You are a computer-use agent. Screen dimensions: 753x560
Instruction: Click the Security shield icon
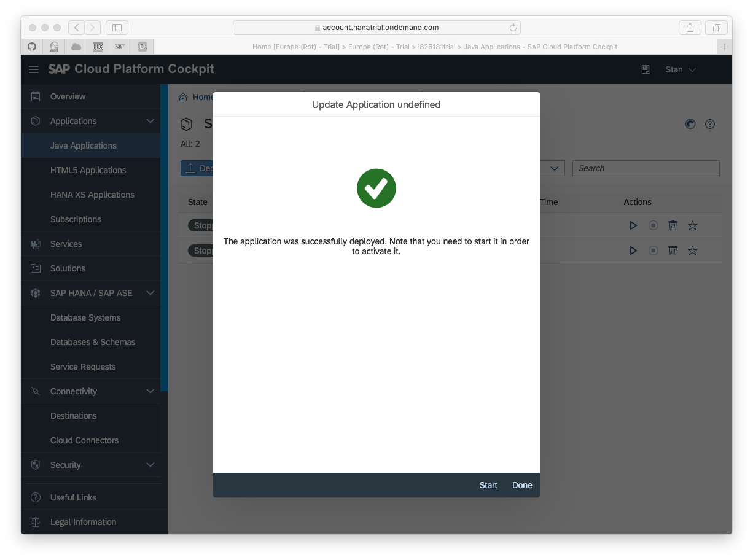point(36,465)
